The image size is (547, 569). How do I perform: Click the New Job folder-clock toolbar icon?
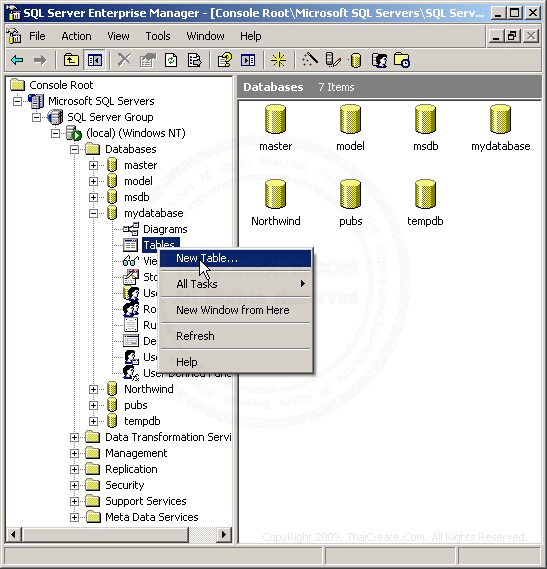[x=402, y=60]
